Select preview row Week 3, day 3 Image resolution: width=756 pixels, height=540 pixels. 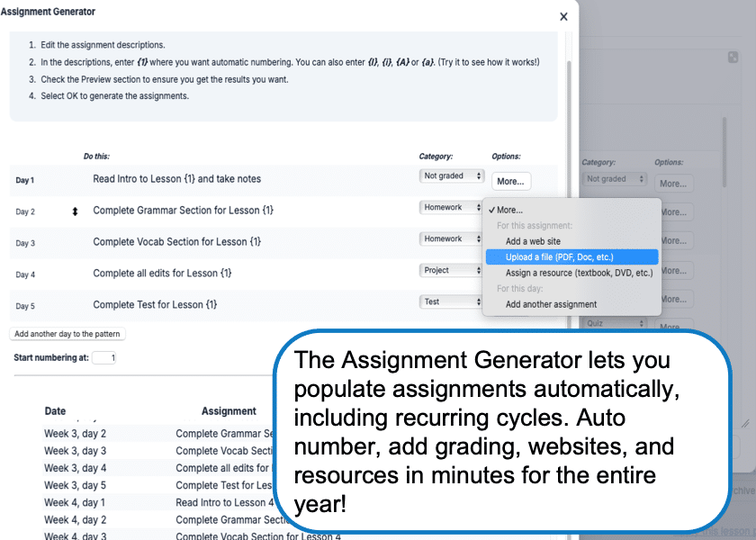[x=159, y=451]
